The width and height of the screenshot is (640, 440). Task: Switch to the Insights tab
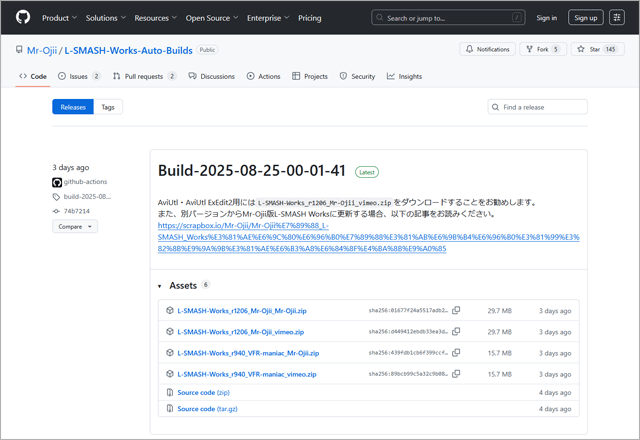tap(404, 76)
